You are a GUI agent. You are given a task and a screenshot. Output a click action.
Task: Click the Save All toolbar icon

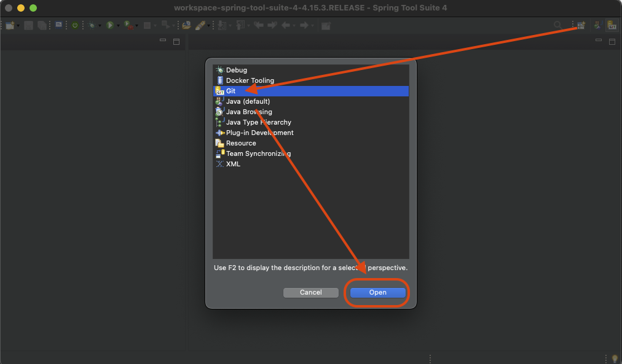(42, 25)
